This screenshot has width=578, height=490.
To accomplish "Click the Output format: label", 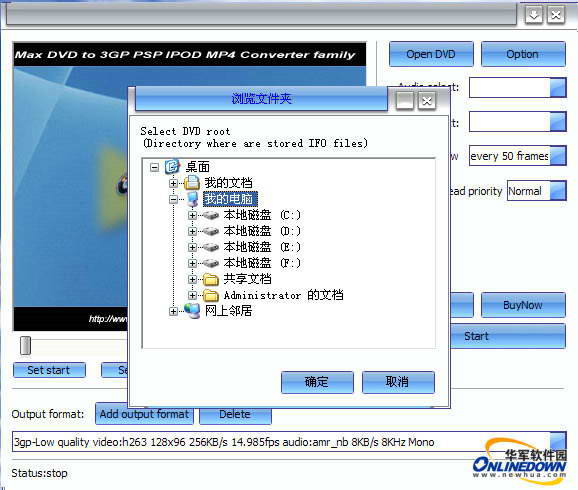I will 48,414.
